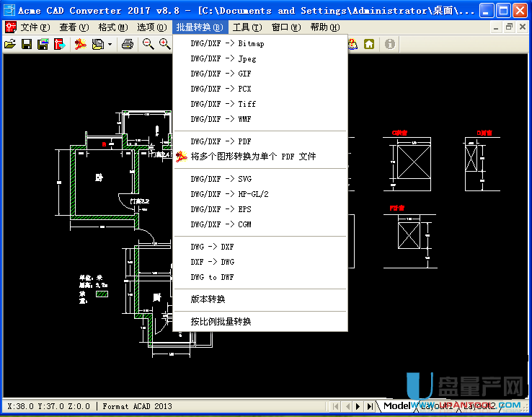532x417 pixels.
Task: Click the Zoom out magnifier icon
Action: point(148,45)
